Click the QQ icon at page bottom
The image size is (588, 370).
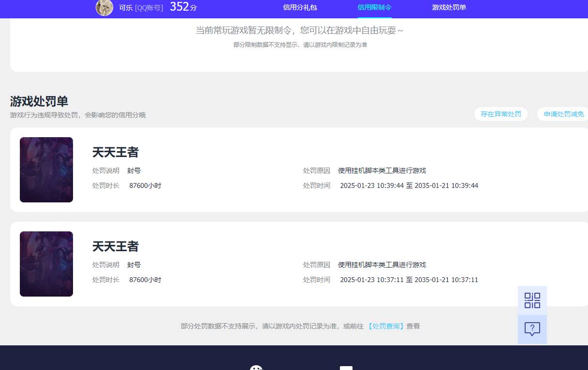(346, 368)
